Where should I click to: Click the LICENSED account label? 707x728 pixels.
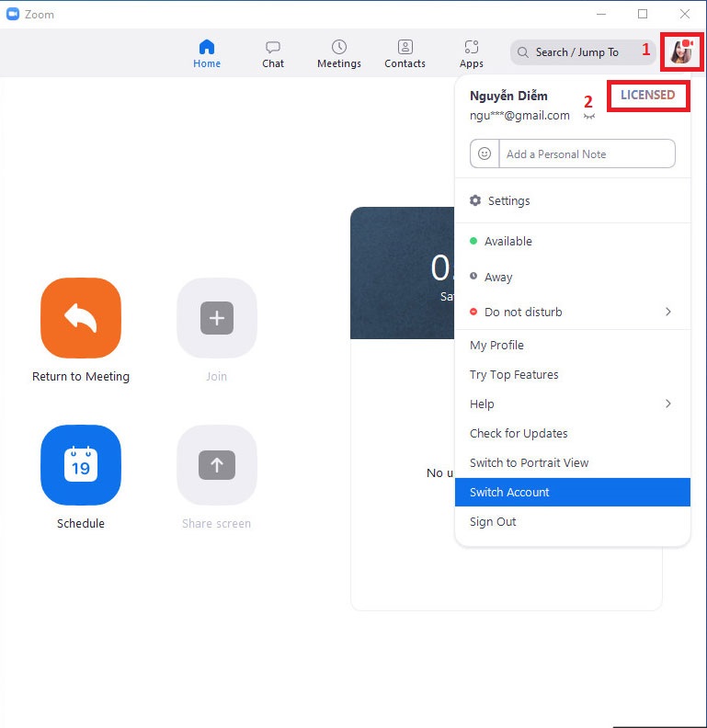coord(647,96)
